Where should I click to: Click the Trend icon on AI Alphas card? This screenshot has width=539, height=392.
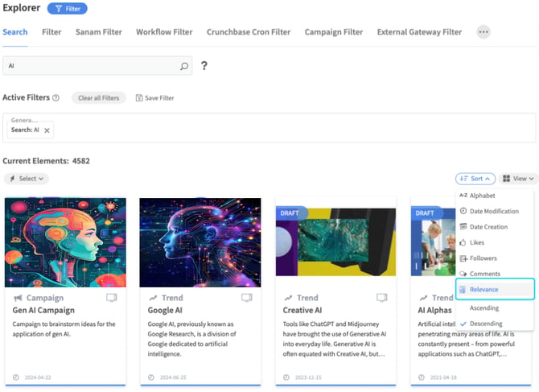[x=423, y=298]
